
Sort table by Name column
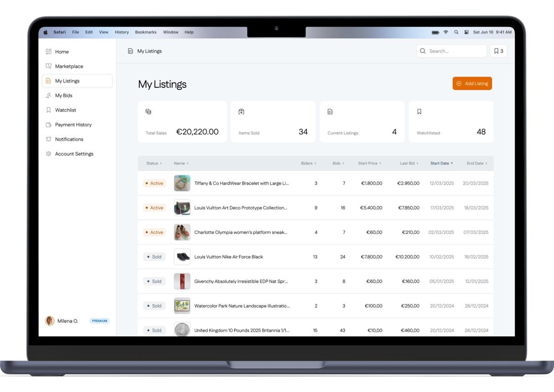[181, 163]
